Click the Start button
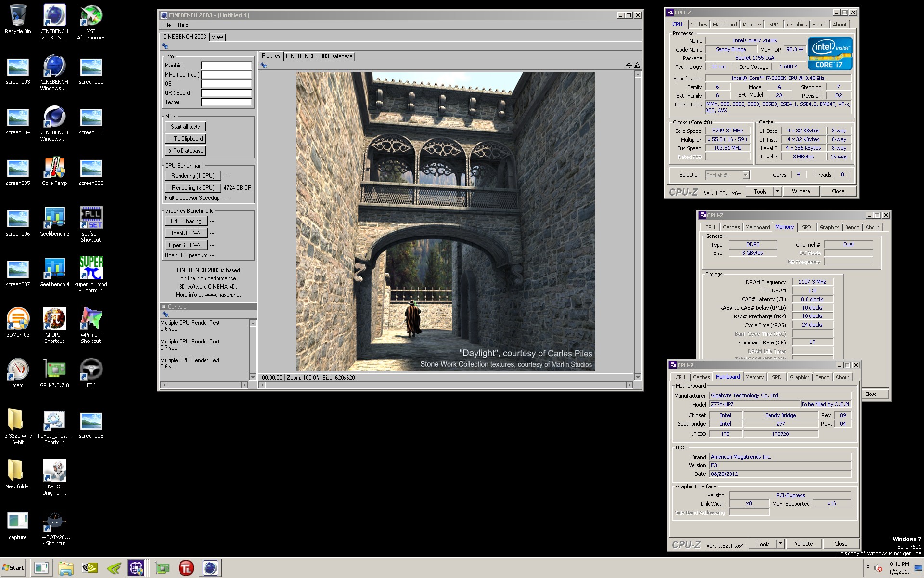The height and width of the screenshot is (578, 924). [x=13, y=568]
